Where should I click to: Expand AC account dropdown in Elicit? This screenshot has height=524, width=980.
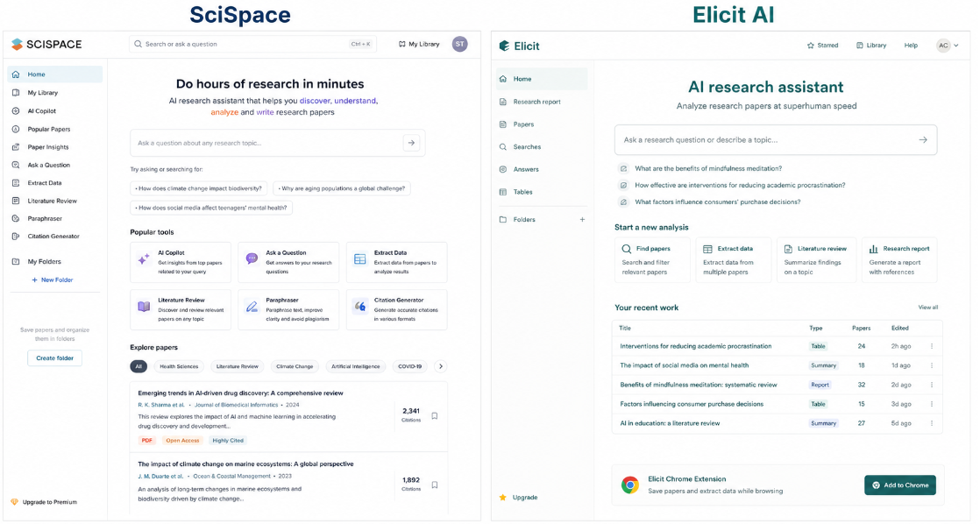tap(947, 46)
